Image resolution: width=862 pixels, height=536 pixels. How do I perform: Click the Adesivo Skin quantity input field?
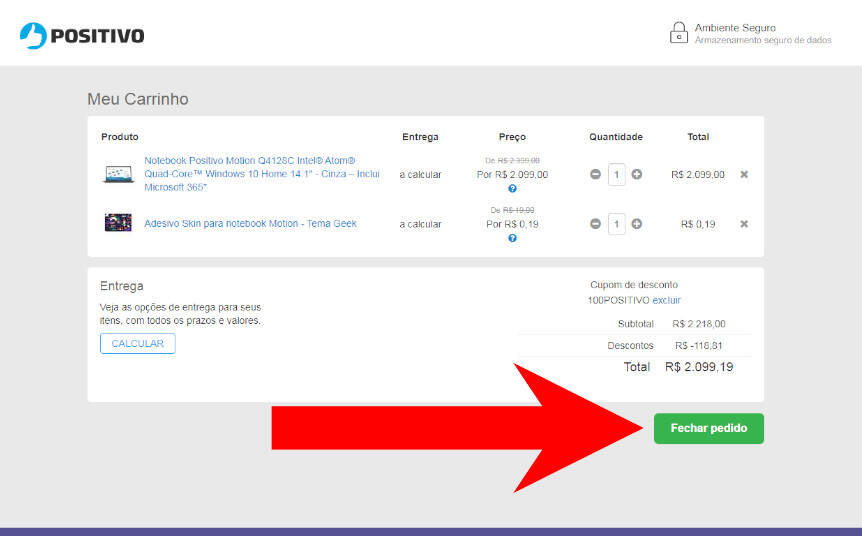click(617, 224)
